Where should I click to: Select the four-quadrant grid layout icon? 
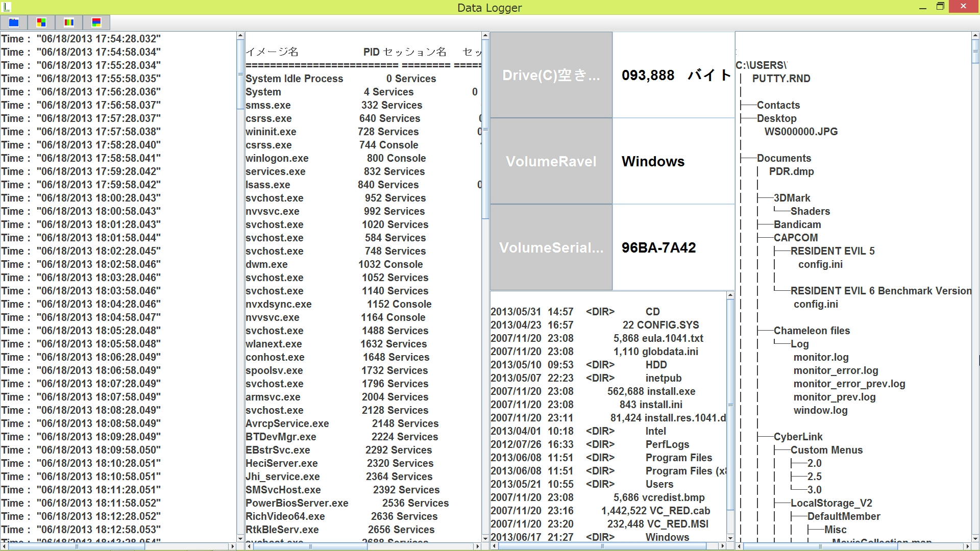(41, 22)
